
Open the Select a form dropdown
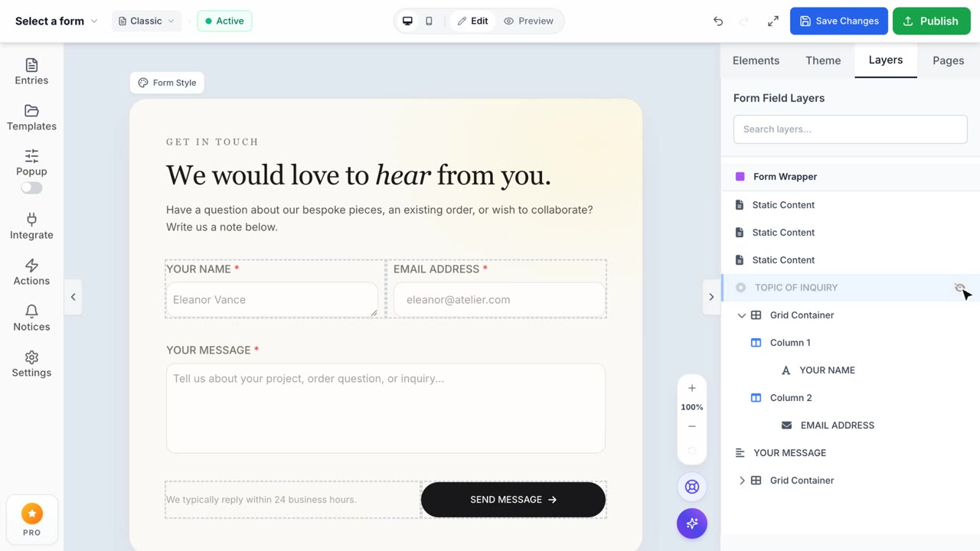(x=57, y=21)
